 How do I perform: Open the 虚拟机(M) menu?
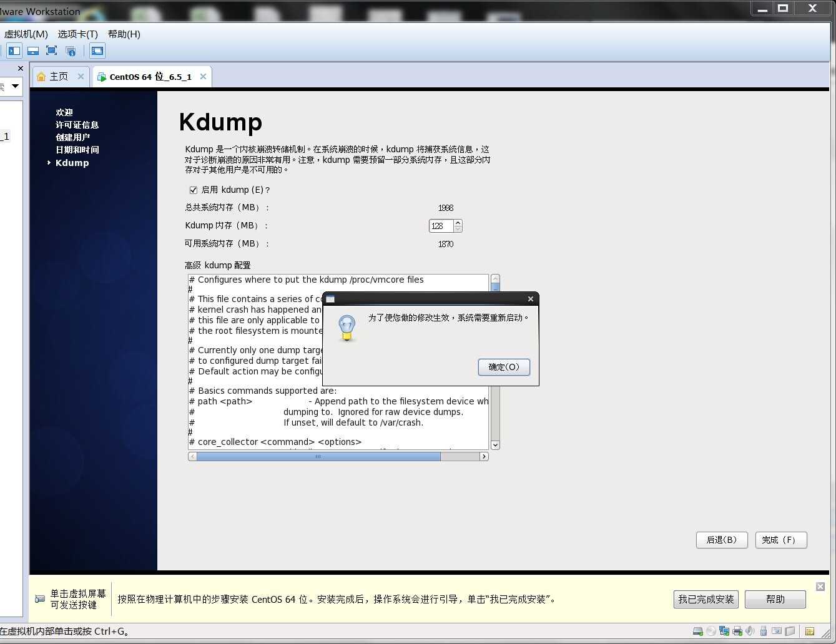tap(26, 34)
